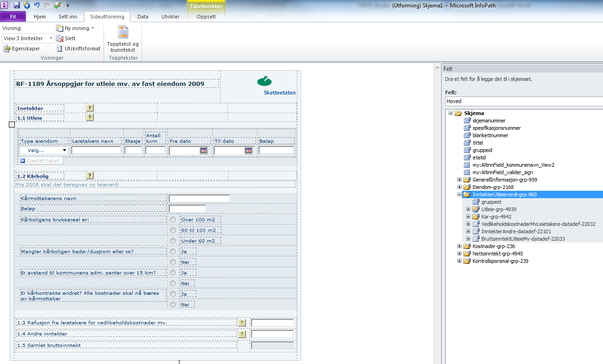Select the Under 60 m2 radio button
Screen dimensions: 603x364
coord(173,241)
